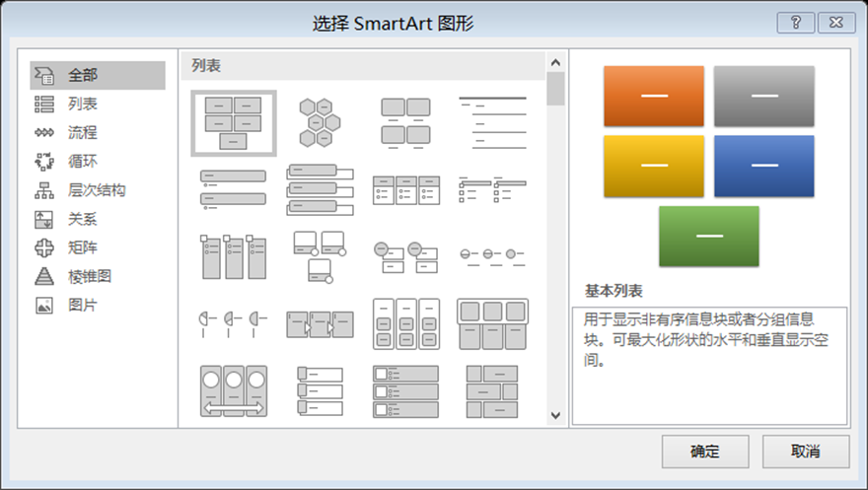868x490 pixels.
Task: Choose the Picture Caption List layout
Action: click(405, 124)
